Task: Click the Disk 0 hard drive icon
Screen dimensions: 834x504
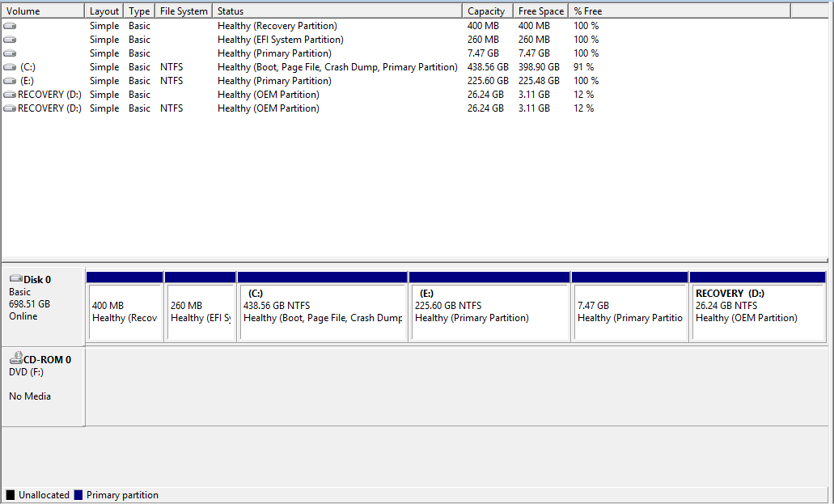Action: point(15,279)
